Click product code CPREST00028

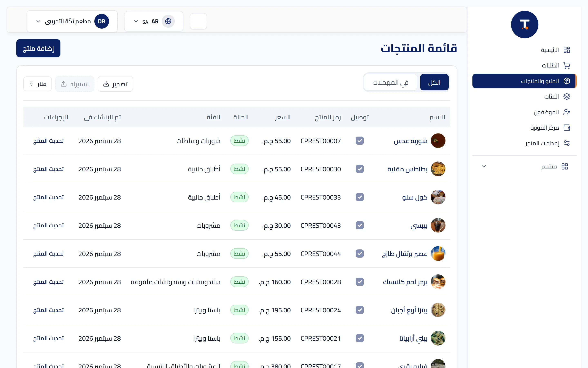[x=321, y=282]
